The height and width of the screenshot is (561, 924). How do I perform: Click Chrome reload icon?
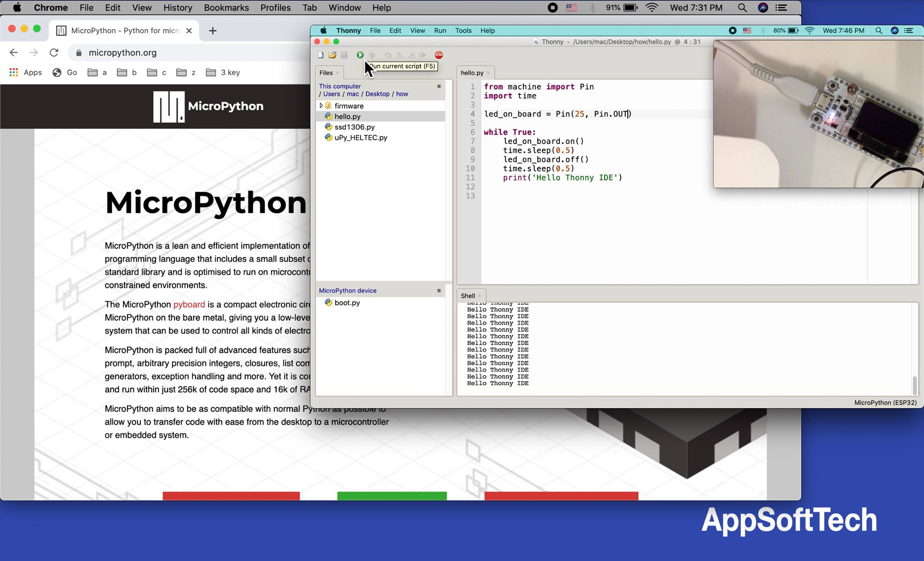click(x=54, y=53)
